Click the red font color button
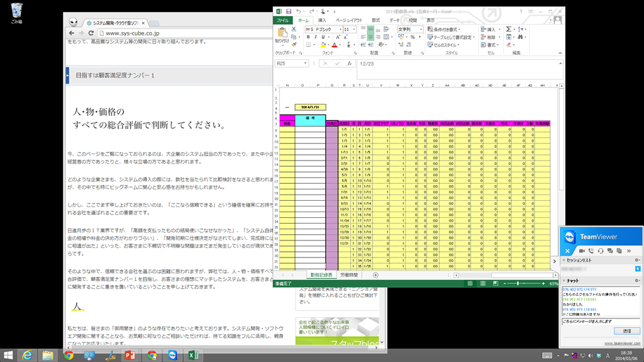This screenshot has height=362, width=644. tap(335, 45)
